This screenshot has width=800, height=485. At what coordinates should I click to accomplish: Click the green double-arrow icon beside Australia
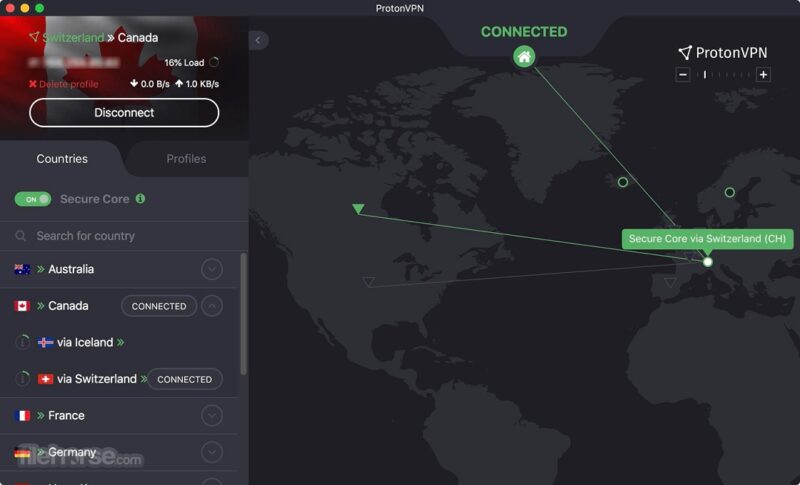point(40,269)
